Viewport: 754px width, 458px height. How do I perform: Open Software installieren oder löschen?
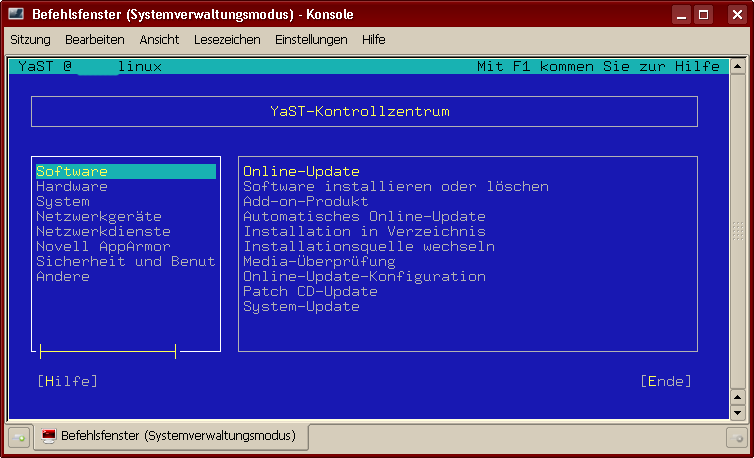click(x=396, y=187)
